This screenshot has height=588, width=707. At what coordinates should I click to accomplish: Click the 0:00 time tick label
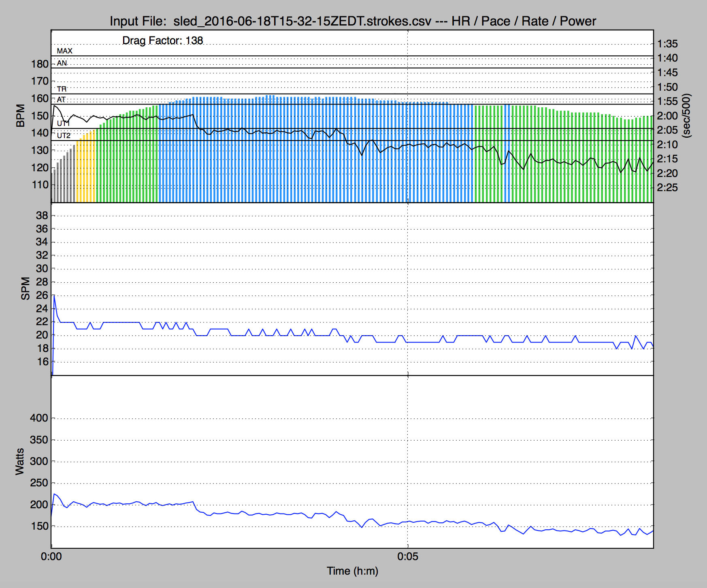(51, 556)
